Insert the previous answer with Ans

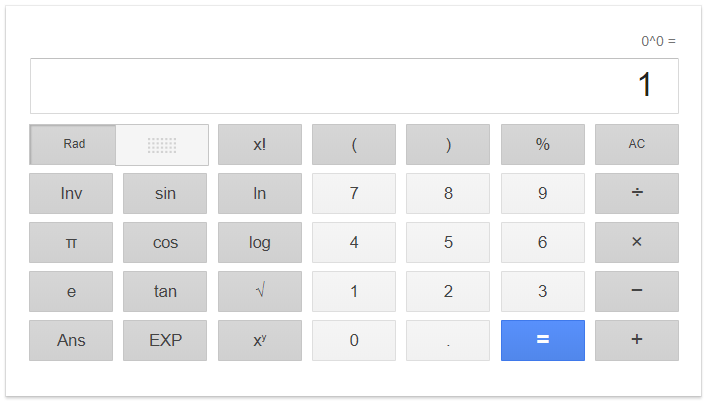[x=71, y=340]
